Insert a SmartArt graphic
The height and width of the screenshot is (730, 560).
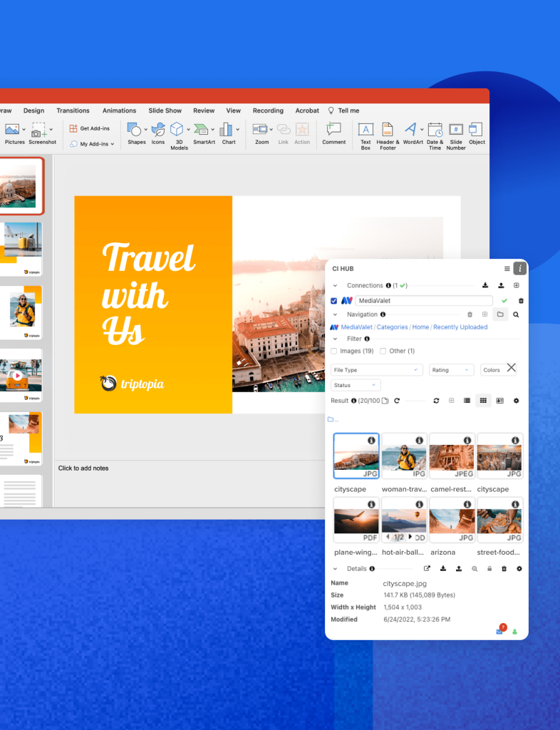(x=204, y=133)
